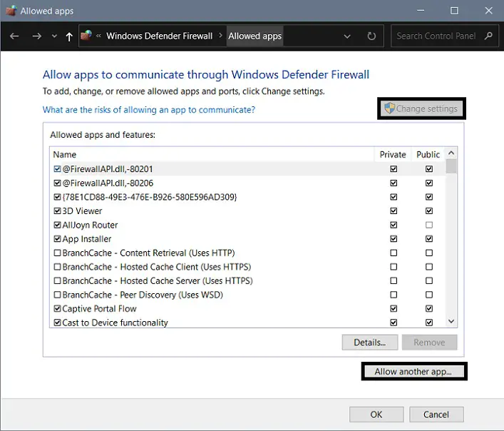This screenshot has height=431, width=504.
Task: Open Details for the selected app
Action: click(x=370, y=343)
